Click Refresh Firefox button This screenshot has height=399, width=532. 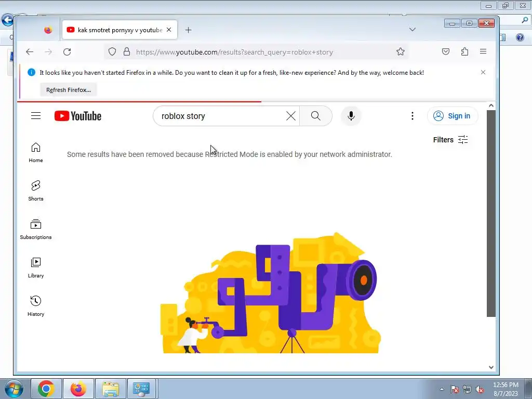pos(69,90)
